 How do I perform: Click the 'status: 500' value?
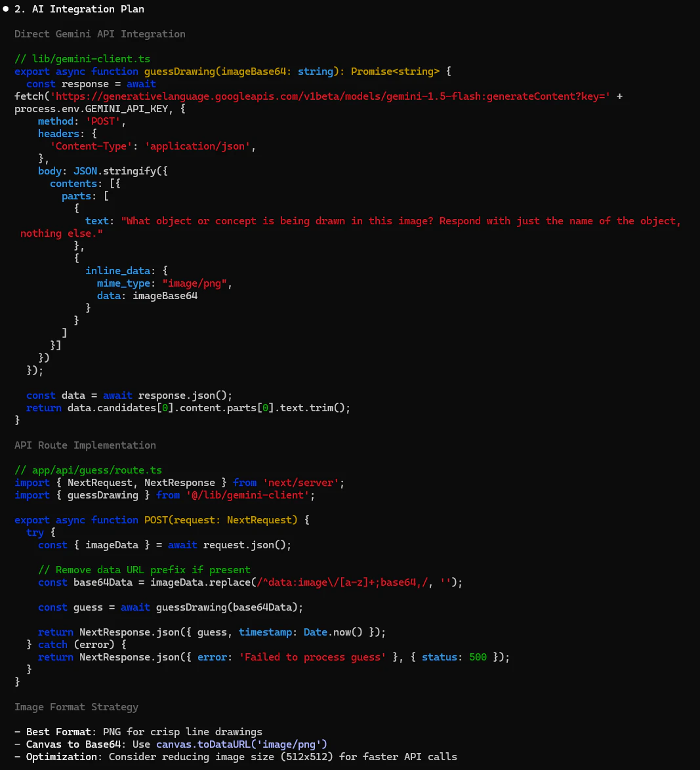point(455,658)
